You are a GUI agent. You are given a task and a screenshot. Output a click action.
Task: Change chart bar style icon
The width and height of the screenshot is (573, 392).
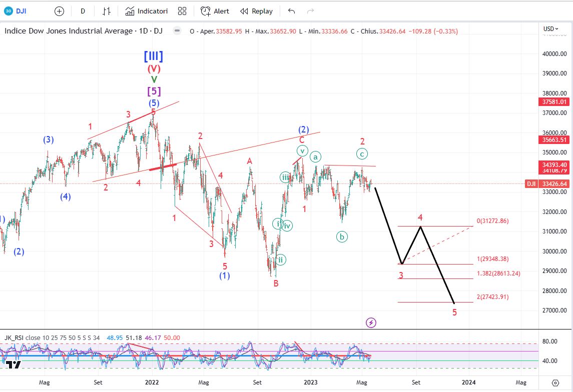(x=106, y=11)
